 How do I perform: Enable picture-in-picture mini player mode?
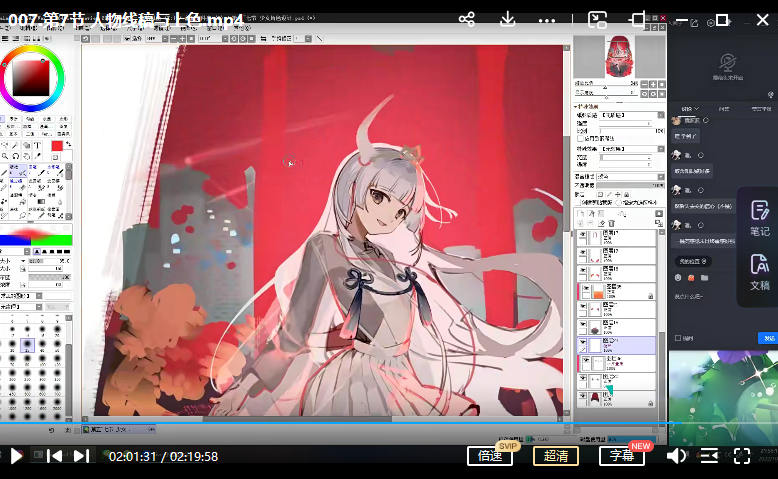(597, 19)
